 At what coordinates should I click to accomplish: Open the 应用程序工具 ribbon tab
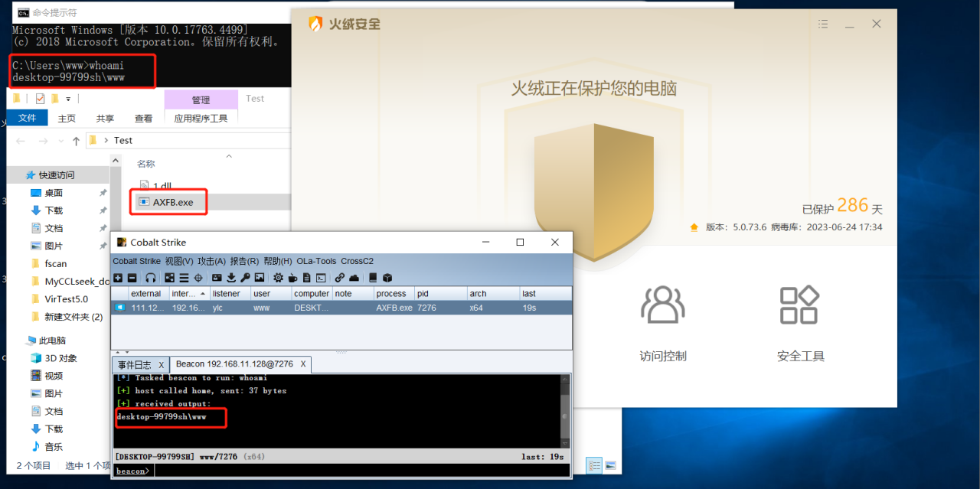tap(201, 118)
